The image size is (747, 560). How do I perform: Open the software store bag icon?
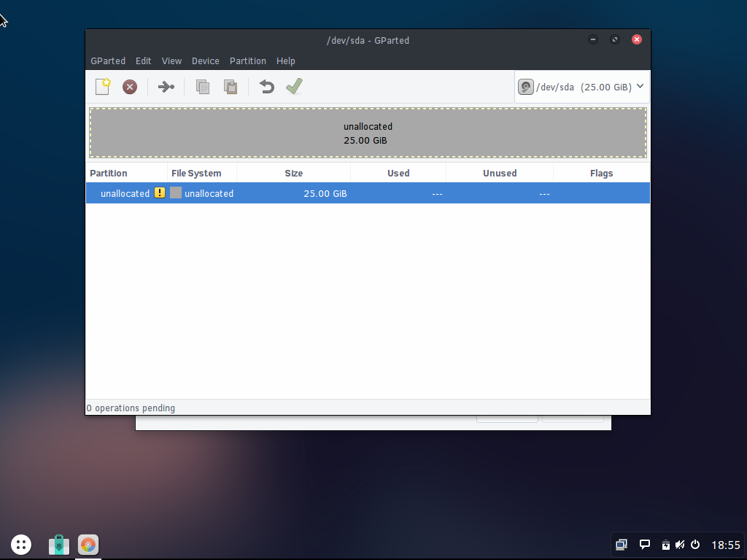[59, 545]
